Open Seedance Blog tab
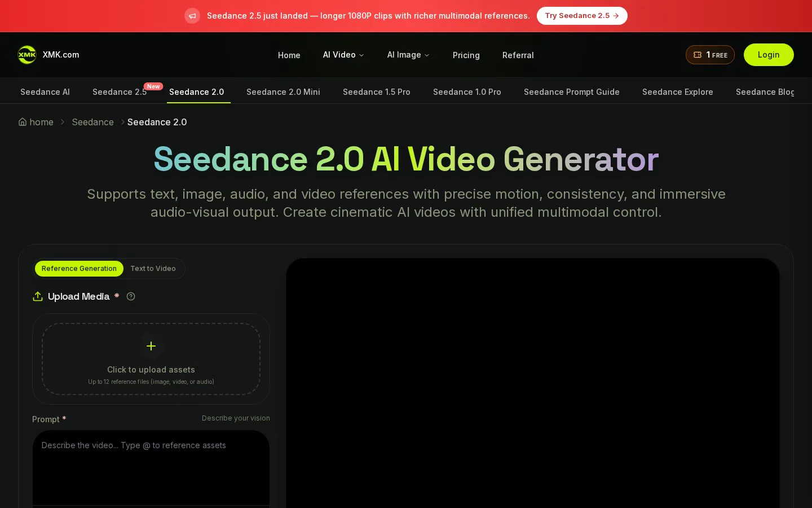This screenshot has width=812, height=508. 765,92
